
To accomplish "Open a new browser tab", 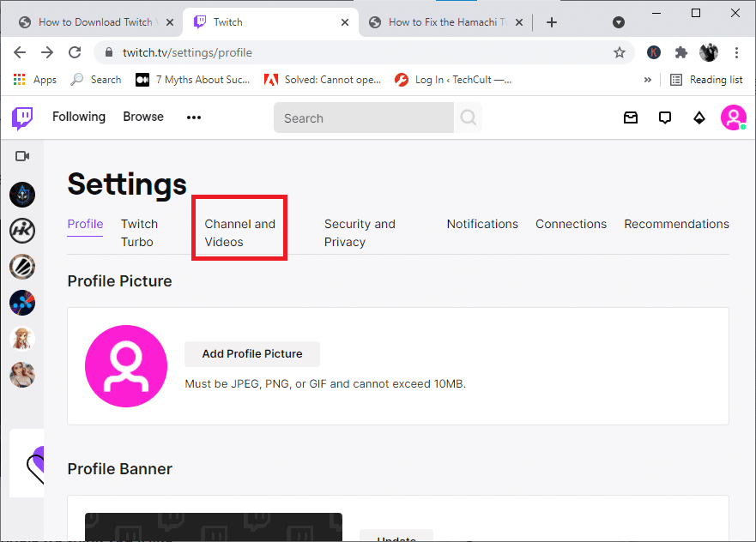I will (552, 22).
